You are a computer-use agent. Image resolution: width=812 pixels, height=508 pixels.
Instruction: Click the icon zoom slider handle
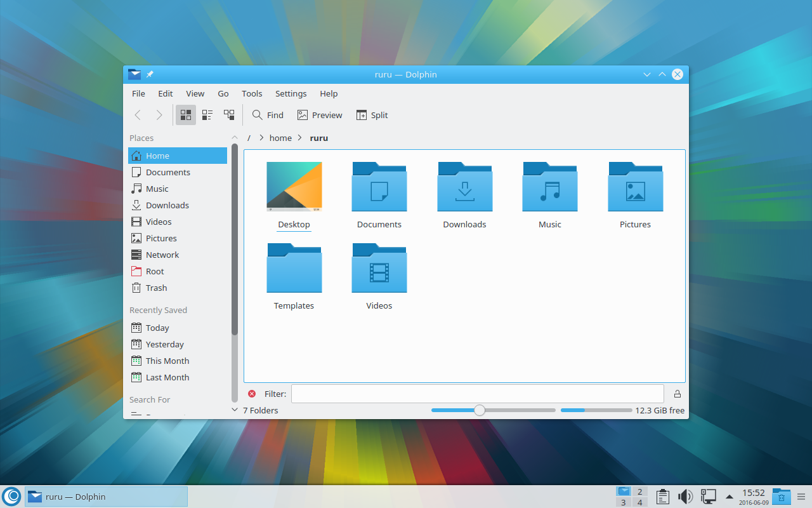[480, 410]
